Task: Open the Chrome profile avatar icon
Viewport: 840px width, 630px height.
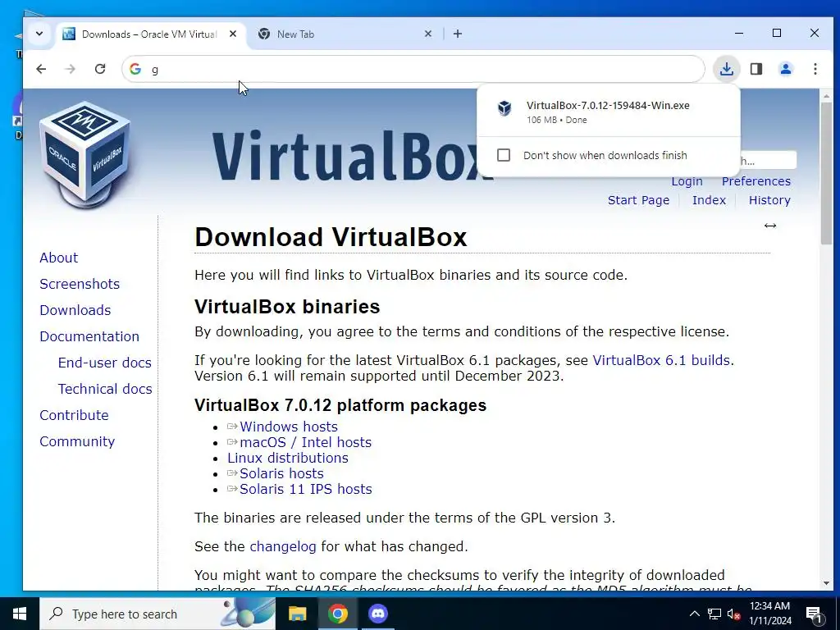Action: point(785,69)
